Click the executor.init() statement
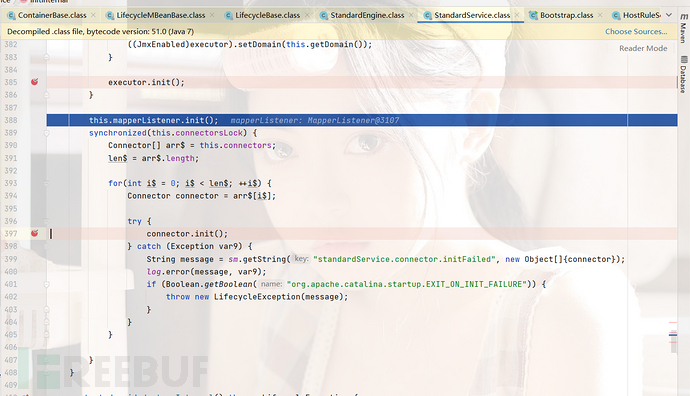 tap(147, 82)
